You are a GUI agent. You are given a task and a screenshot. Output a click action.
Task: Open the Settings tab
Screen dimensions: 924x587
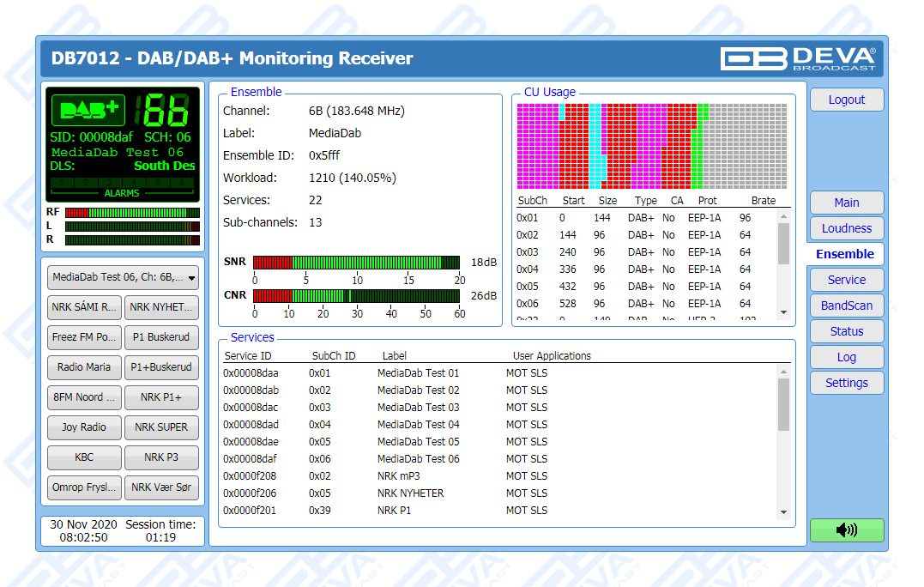point(846,383)
